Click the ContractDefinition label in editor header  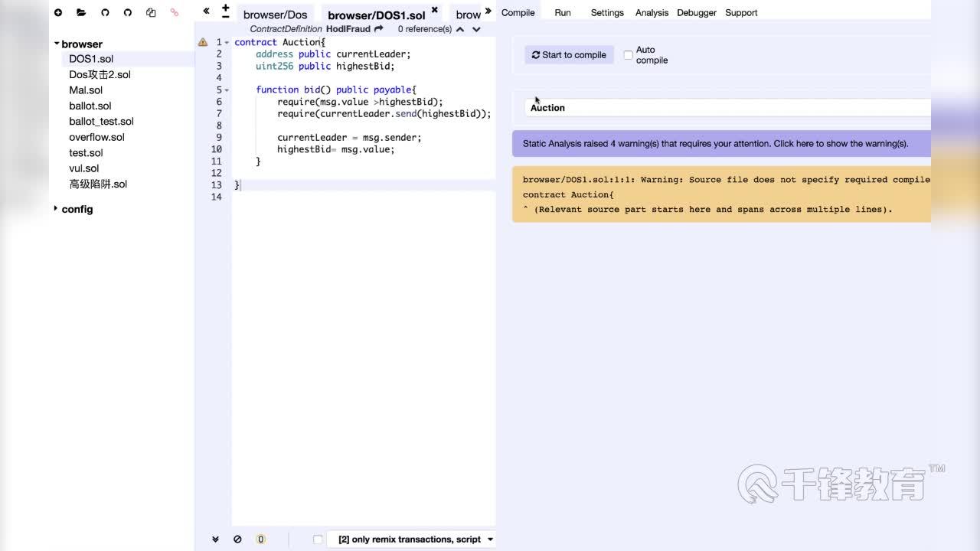point(286,29)
